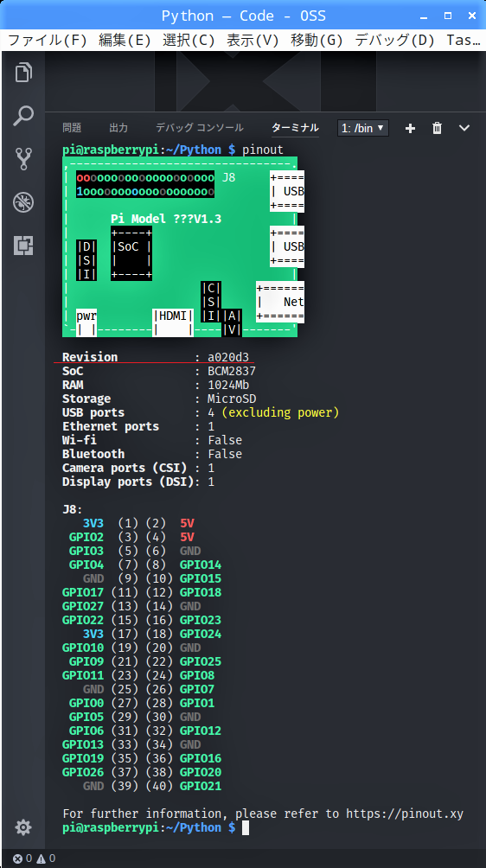This screenshot has height=868, width=486.
Task: Switch to the 問題 panel tab
Action: coord(72,128)
